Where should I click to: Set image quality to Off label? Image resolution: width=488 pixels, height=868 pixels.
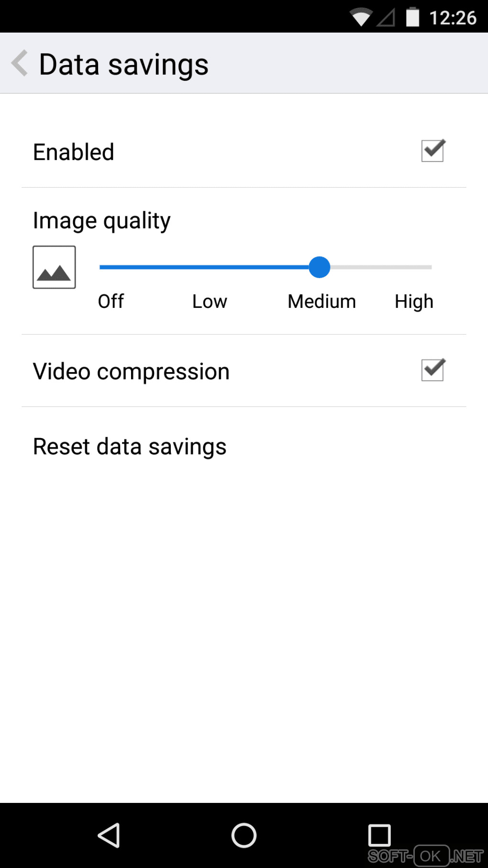coord(111,301)
